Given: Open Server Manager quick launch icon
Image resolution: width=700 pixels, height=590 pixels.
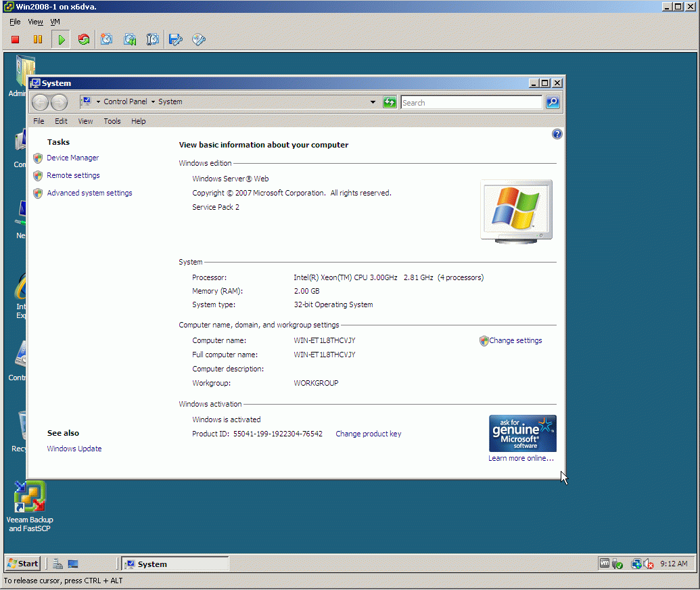Looking at the screenshot, I should pos(57,564).
